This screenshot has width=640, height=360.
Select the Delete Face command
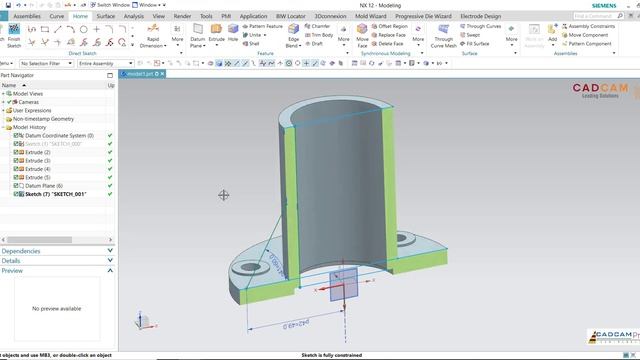point(387,44)
